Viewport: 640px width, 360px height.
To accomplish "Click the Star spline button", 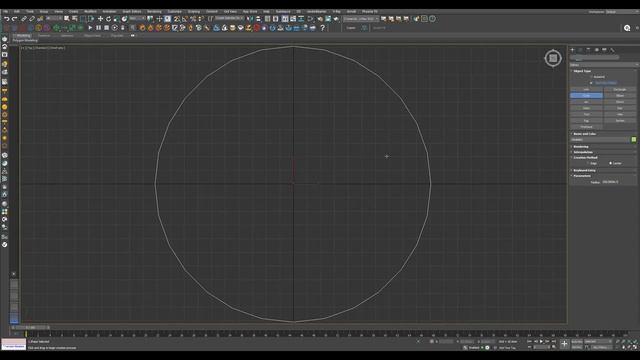I will 620,108.
